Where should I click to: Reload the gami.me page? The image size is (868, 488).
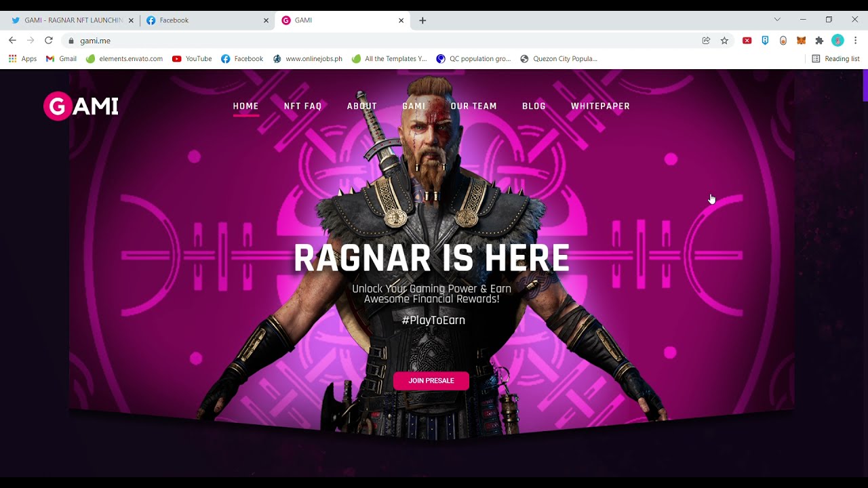pos(49,41)
